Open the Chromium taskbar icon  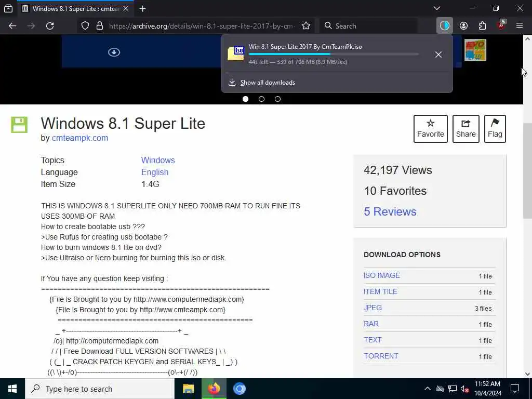239,389
